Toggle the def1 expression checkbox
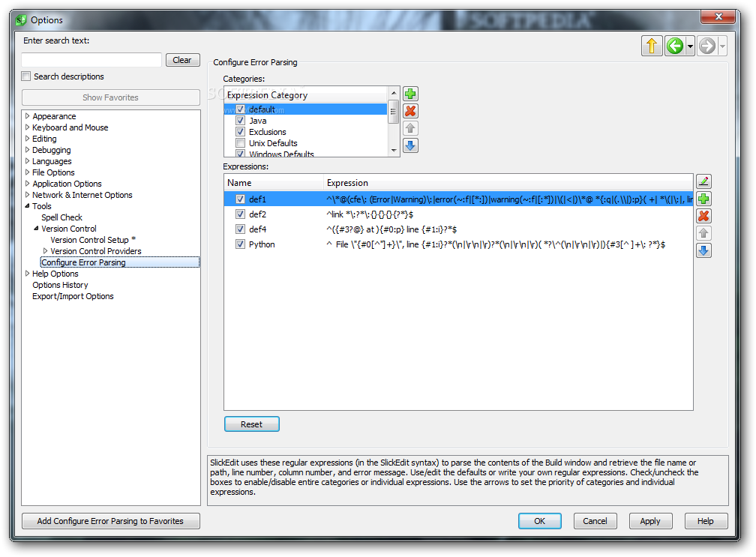 [x=240, y=199]
